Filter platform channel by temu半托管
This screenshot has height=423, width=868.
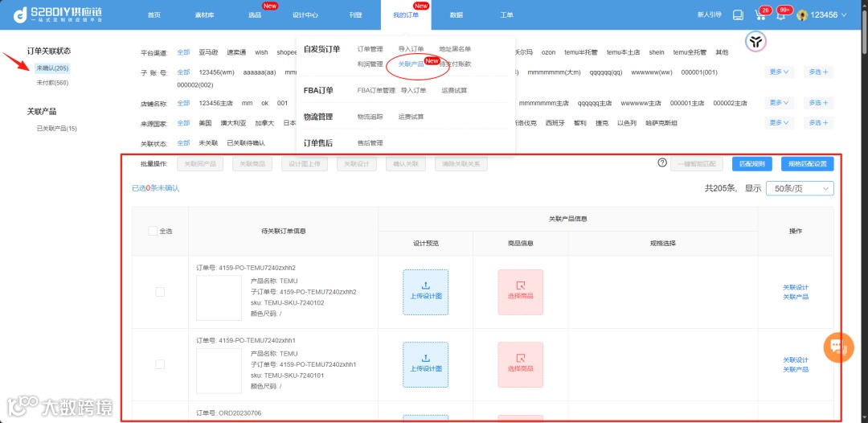tap(581, 52)
